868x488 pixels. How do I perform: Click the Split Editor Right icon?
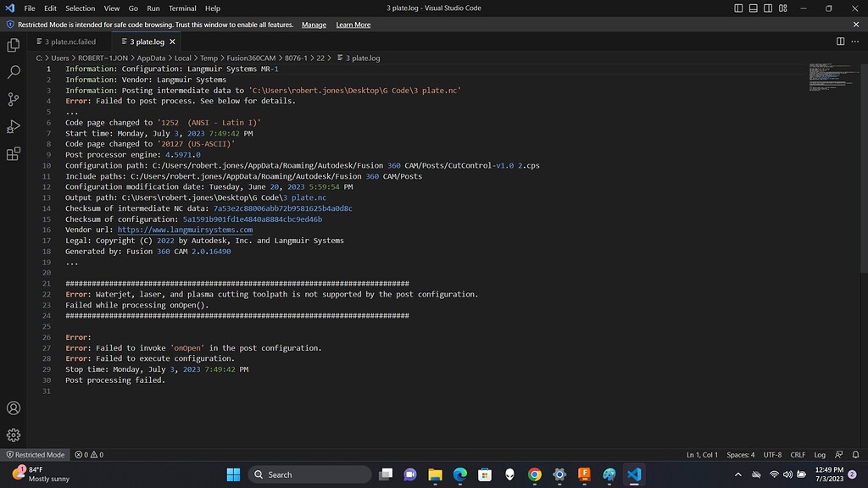(x=840, y=42)
